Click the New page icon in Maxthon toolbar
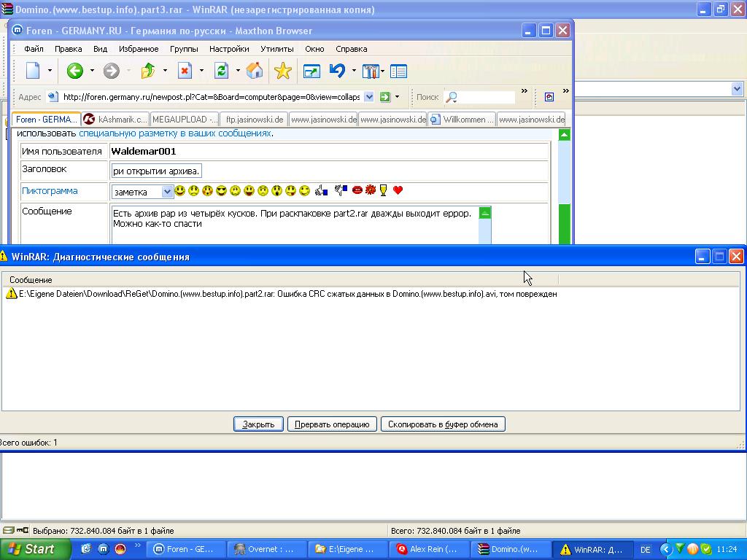 click(x=33, y=71)
